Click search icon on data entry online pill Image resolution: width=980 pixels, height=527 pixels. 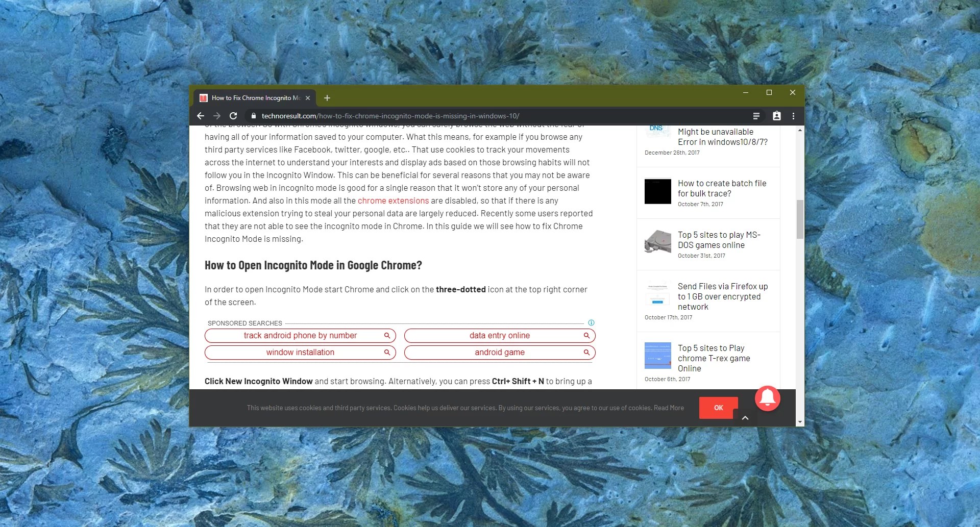(x=586, y=336)
